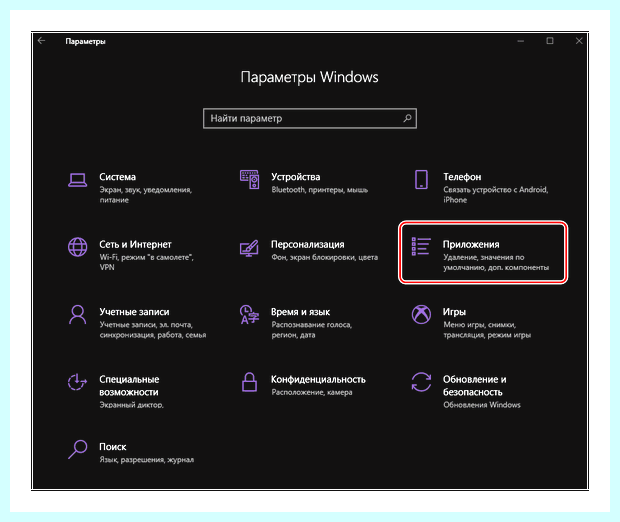The width and height of the screenshot is (620, 522).
Task: Click 'Язык, разрешения, журнал' description
Action: click(x=146, y=460)
